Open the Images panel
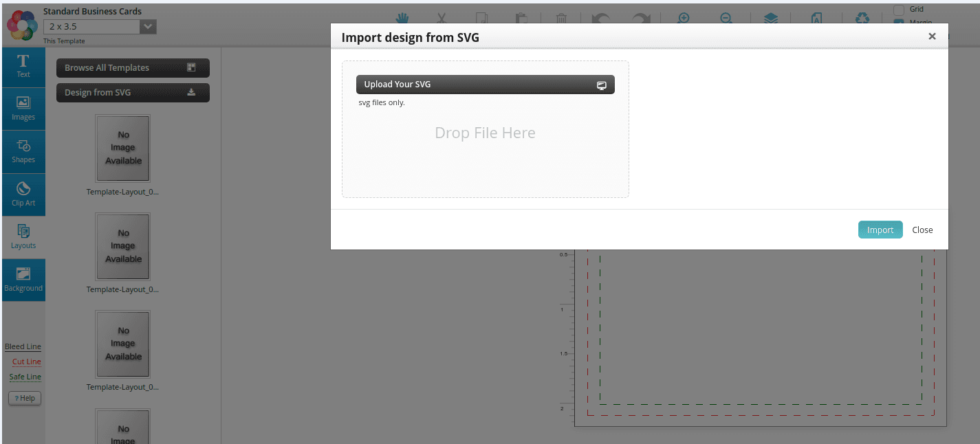The height and width of the screenshot is (444, 980). 23,109
